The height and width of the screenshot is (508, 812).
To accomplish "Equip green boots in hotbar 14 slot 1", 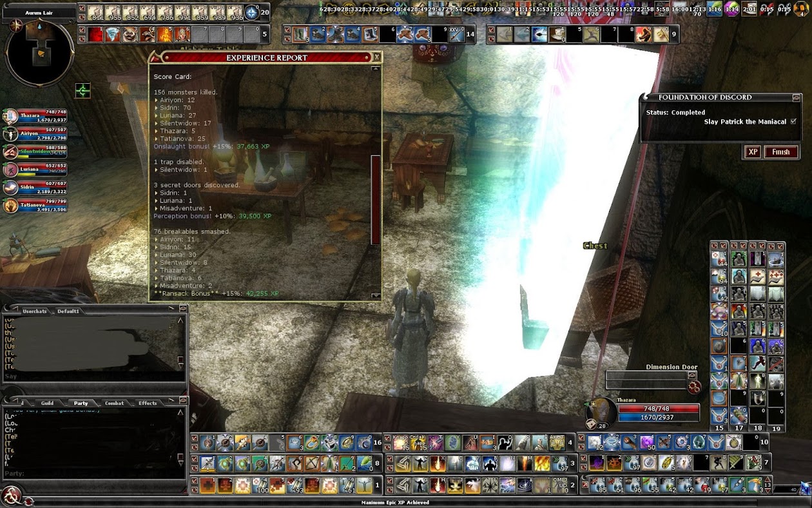I will click(300, 34).
